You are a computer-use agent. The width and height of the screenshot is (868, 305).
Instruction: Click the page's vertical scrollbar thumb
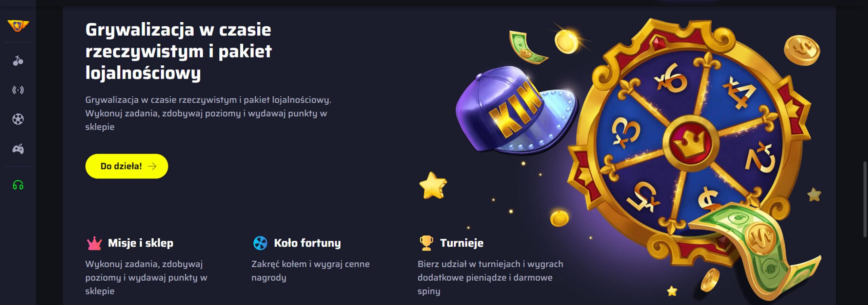click(865, 200)
